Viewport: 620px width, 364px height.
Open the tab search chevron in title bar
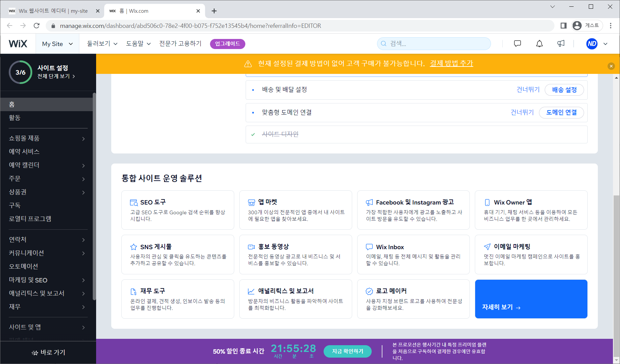(552, 6)
